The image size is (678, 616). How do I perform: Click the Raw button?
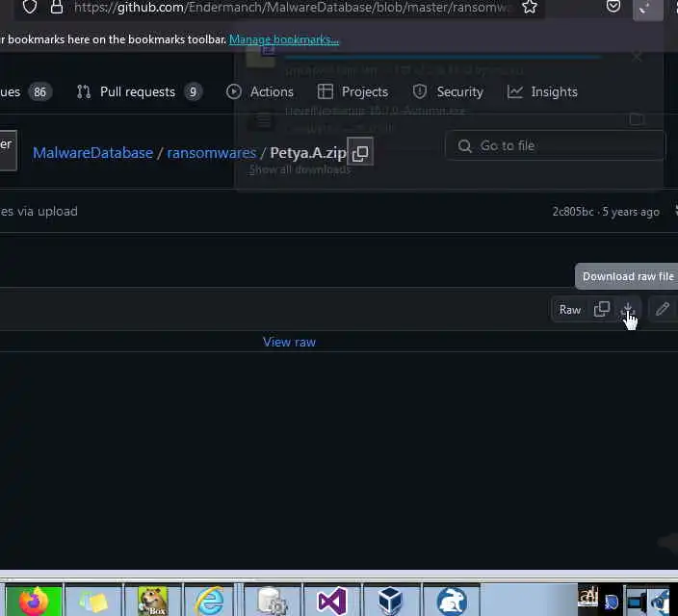pos(569,310)
